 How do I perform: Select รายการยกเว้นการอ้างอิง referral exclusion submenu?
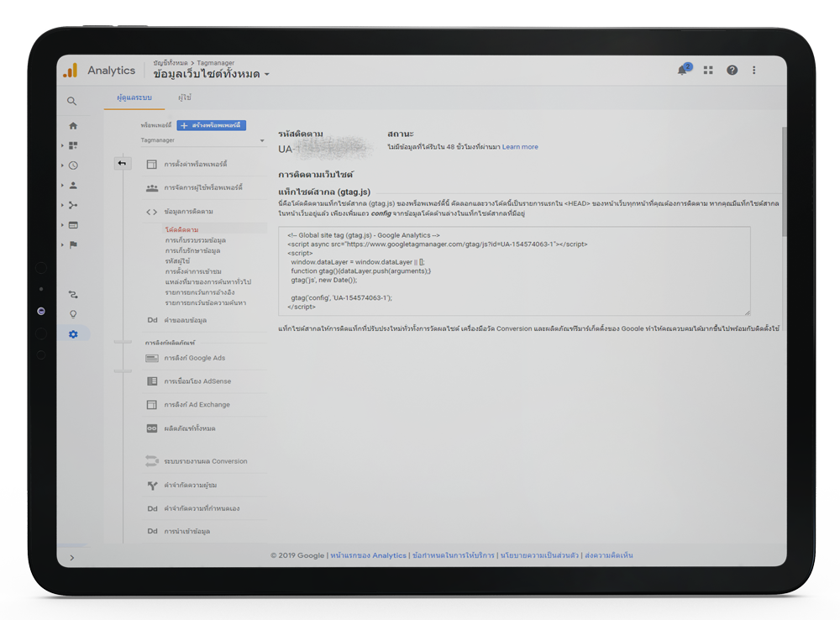click(x=200, y=292)
